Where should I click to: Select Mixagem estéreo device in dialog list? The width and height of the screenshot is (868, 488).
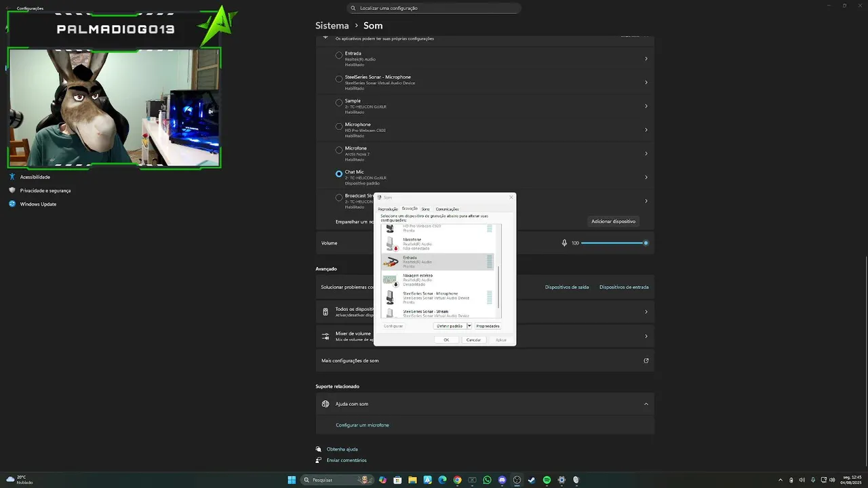click(437, 280)
